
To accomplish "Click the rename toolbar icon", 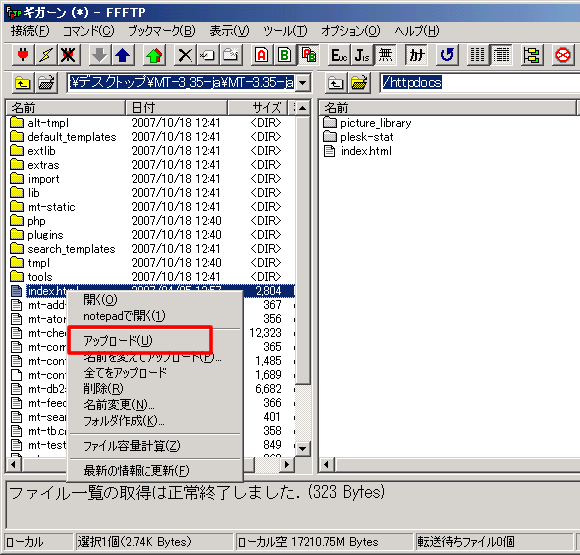I will coord(208,55).
